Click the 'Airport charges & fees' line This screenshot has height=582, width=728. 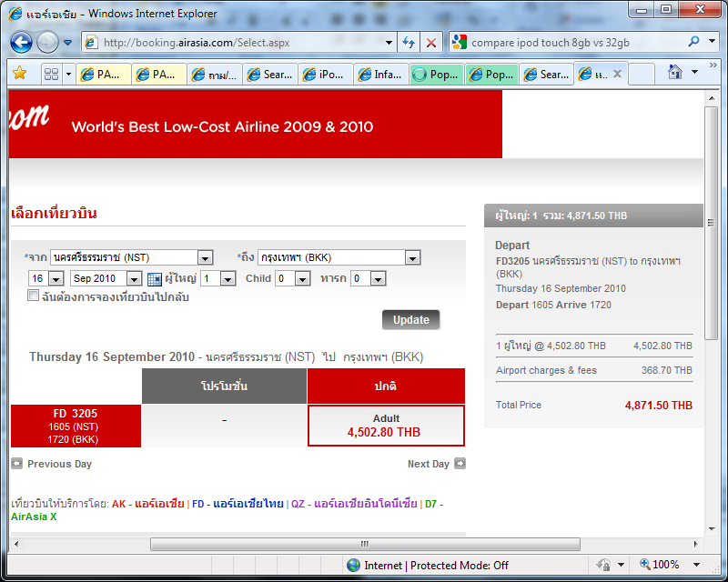[594, 370]
